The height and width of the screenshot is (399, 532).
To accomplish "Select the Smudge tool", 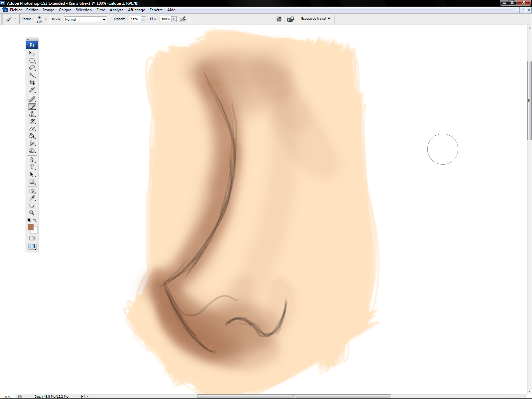I will coord(32,143).
